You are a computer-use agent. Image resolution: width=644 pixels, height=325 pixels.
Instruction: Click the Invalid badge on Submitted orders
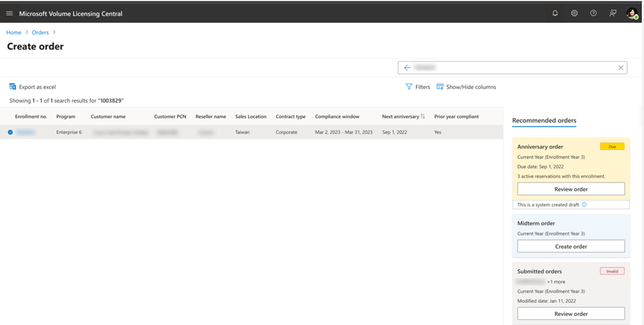(x=612, y=271)
